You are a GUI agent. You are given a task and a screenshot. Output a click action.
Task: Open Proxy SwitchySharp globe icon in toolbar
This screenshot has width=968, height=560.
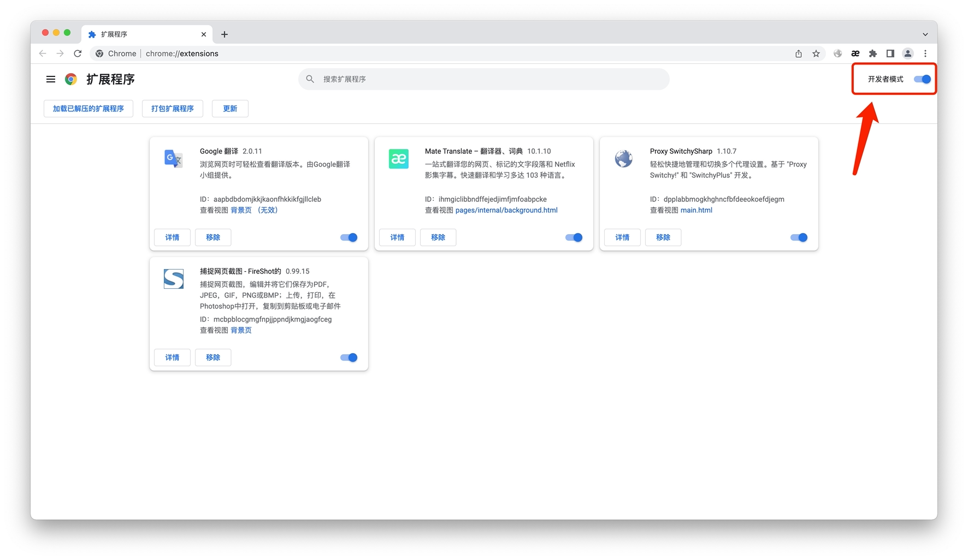tap(837, 53)
